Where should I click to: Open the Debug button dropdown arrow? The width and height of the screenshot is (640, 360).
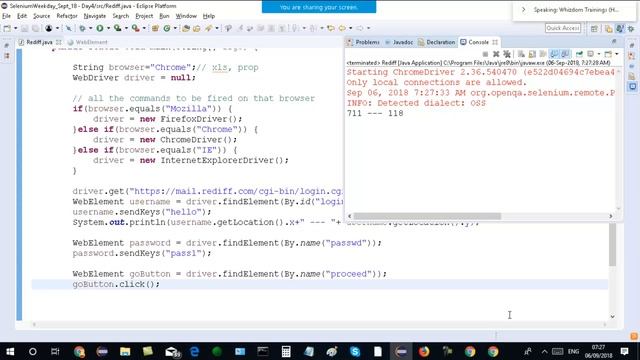coord(91,28)
